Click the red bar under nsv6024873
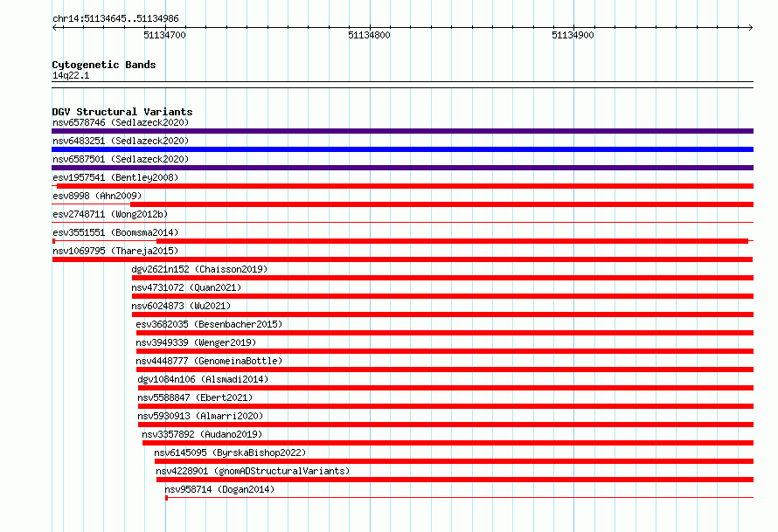 pyautogui.click(x=442, y=314)
